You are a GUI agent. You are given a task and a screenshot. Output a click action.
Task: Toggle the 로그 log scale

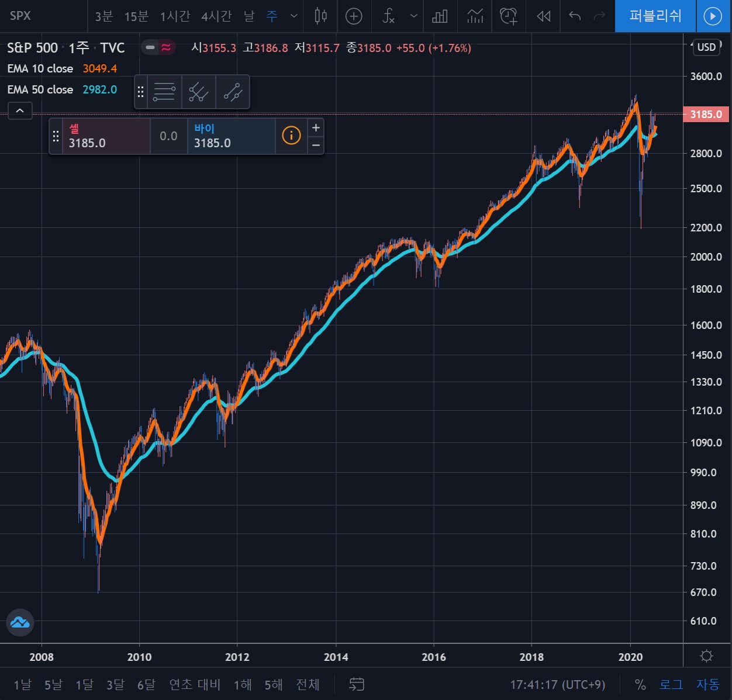(671, 684)
